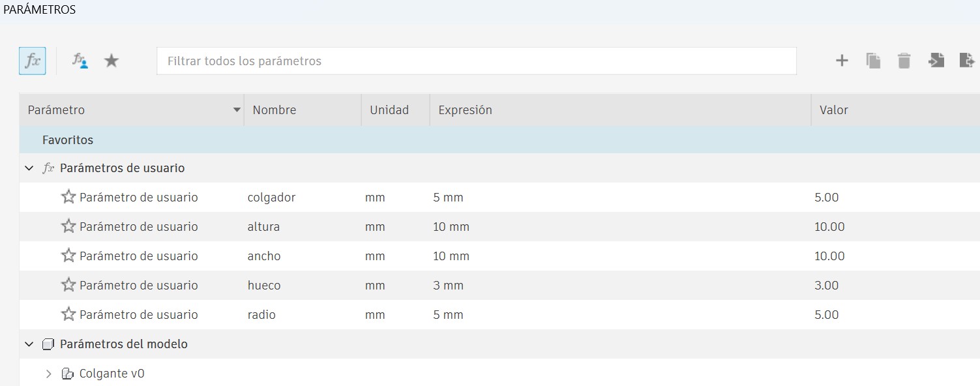
Task: Click the Expresión column header
Action: click(465, 110)
